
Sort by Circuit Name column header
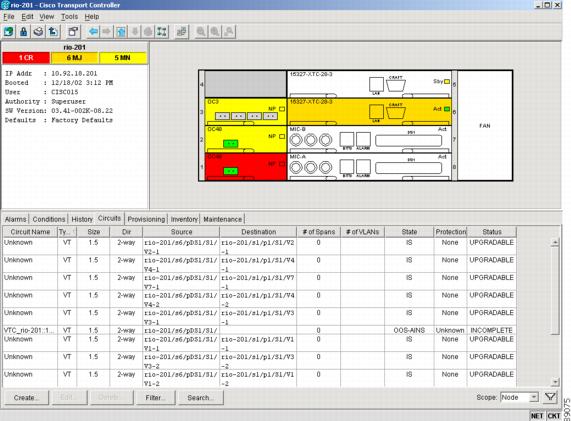click(30, 232)
